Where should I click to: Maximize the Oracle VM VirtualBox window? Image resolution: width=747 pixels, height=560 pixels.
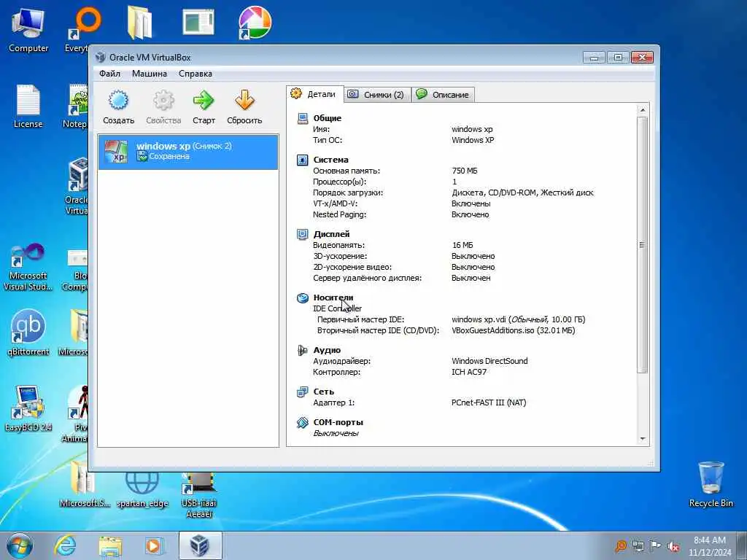click(618, 57)
